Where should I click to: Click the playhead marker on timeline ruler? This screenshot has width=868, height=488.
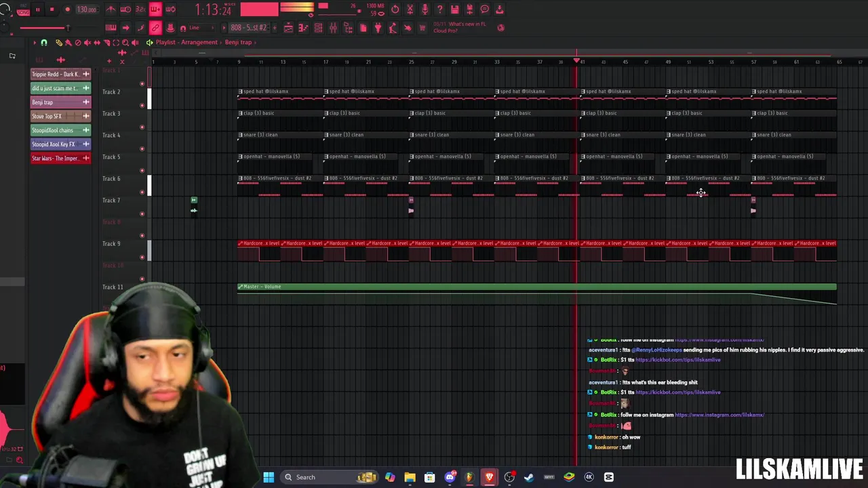[577, 61]
